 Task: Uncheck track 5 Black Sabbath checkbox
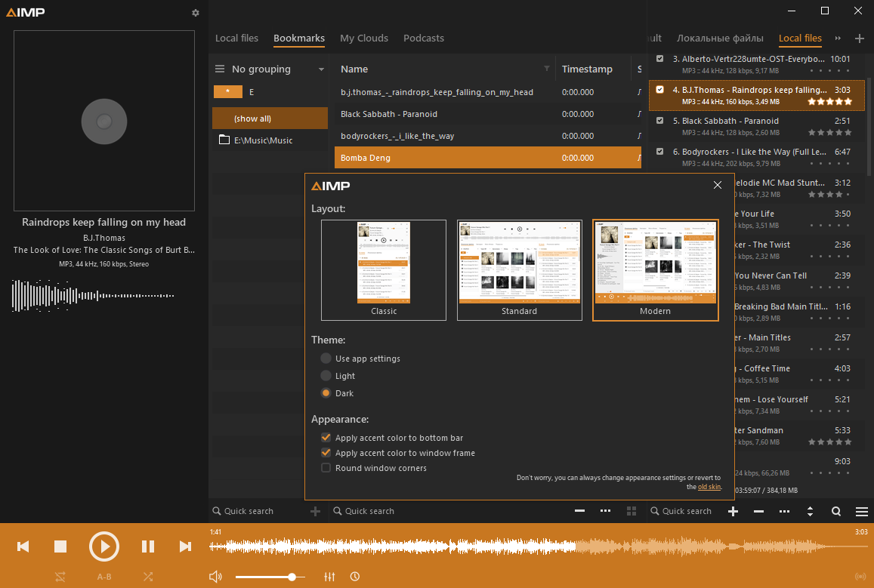[660, 120]
